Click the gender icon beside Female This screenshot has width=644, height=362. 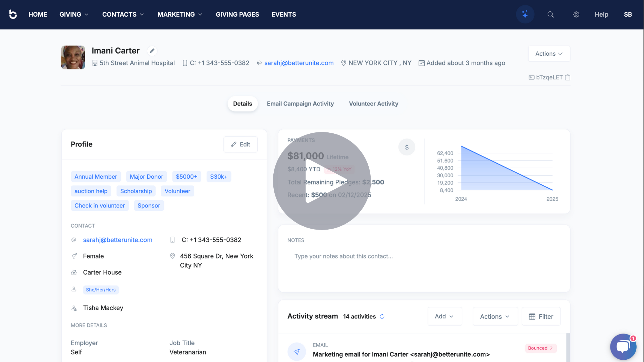coord(74,256)
